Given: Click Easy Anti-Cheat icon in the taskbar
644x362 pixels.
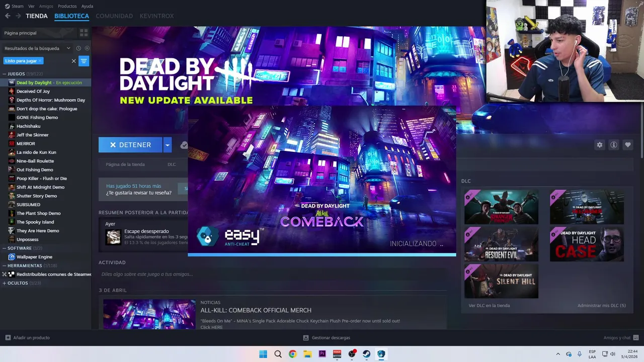Looking at the screenshot, I should click(x=381, y=354).
